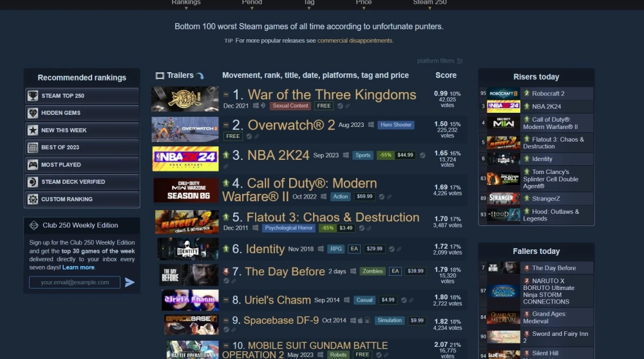Viewport: 644px width, 359px height.
Task: Toggle the Trailers option
Action: pyautogui.click(x=180, y=75)
